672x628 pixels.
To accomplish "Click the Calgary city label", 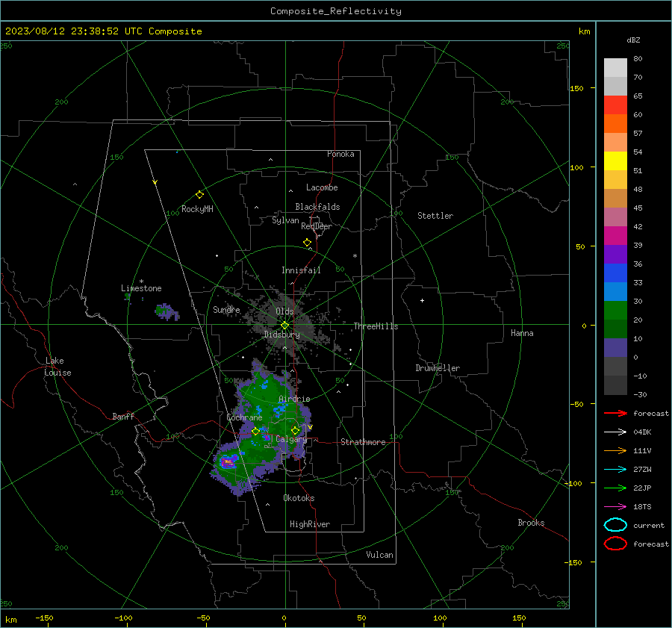I will click(x=291, y=439).
